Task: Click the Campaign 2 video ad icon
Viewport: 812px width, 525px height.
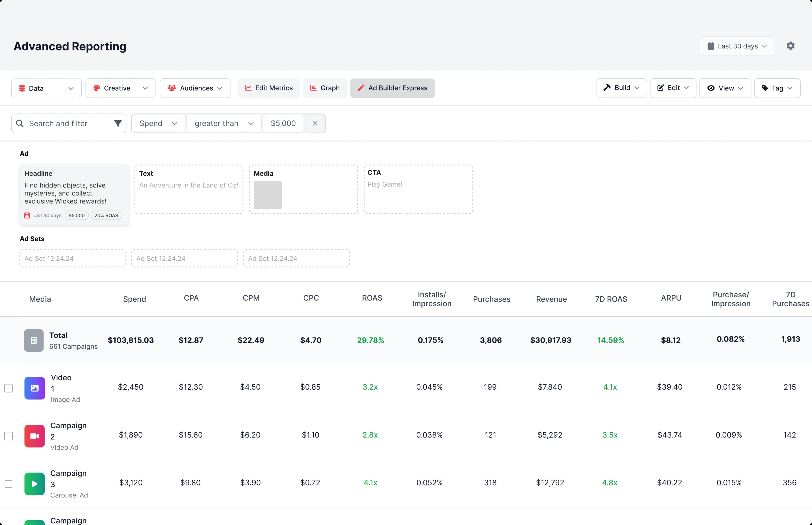Action: pyautogui.click(x=34, y=436)
